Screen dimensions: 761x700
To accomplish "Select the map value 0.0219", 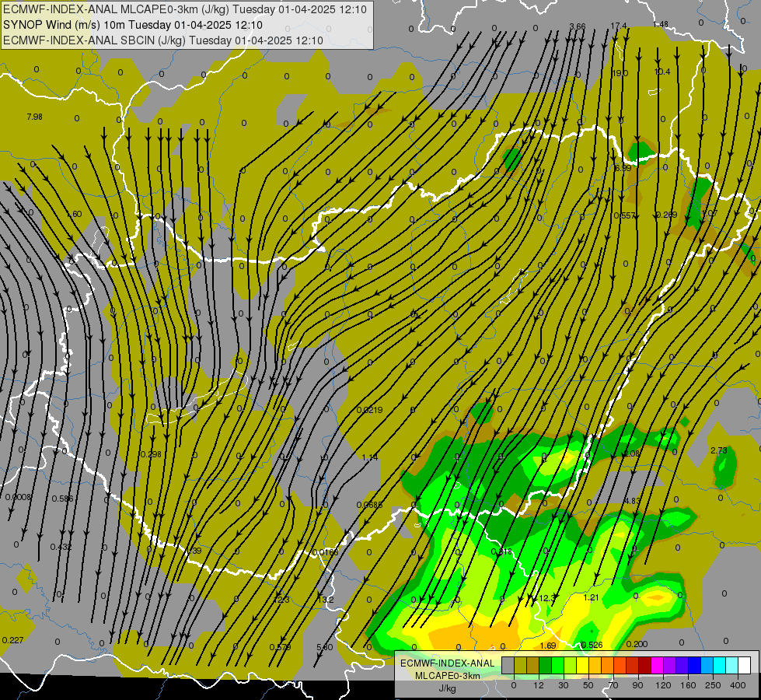I will [370, 410].
